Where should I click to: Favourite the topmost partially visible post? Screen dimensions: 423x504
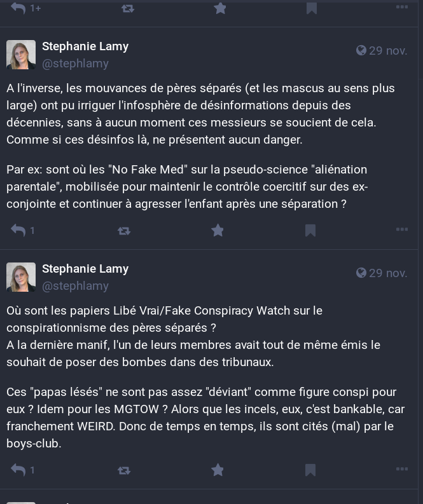pos(220,8)
